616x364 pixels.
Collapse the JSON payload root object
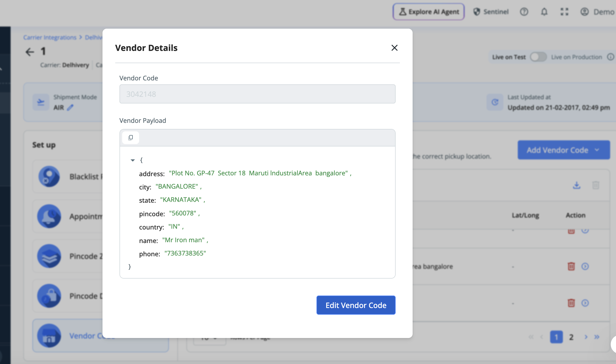[133, 160]
